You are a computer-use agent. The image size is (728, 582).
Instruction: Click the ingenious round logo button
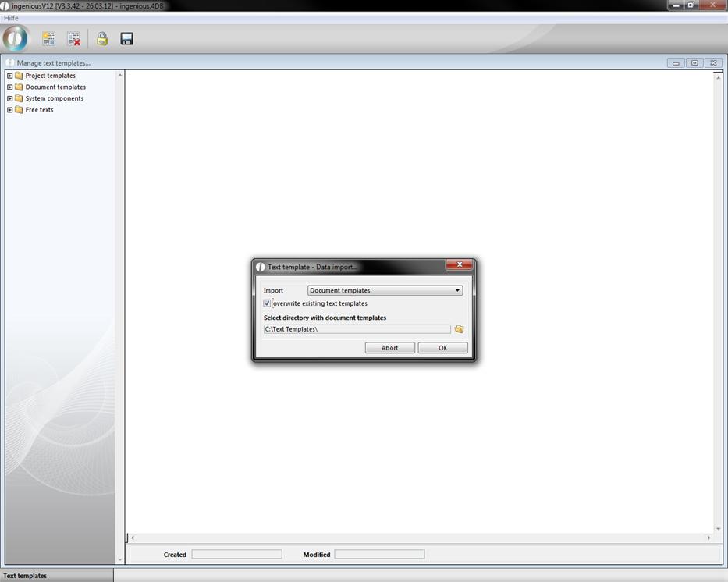click(16, 38)
